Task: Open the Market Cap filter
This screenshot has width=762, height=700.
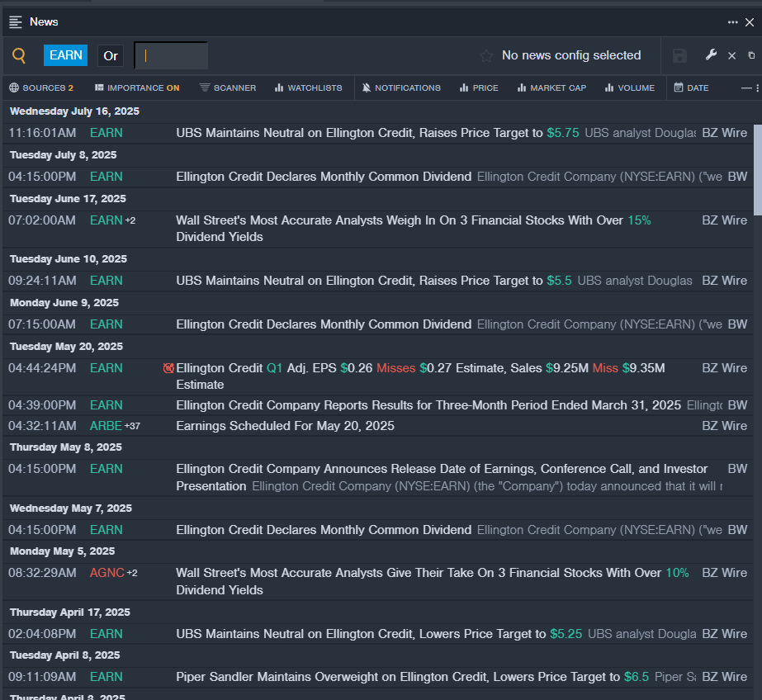Action: point(551,88)
